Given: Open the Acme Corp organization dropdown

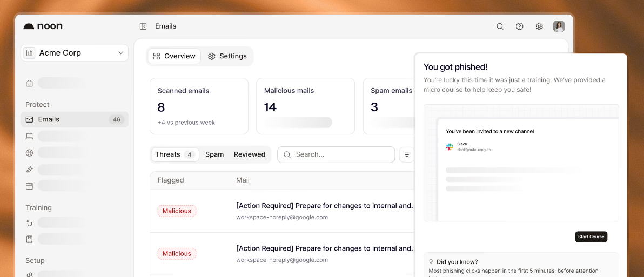Looking at the screenshot, I should click(x=75, y=53).
